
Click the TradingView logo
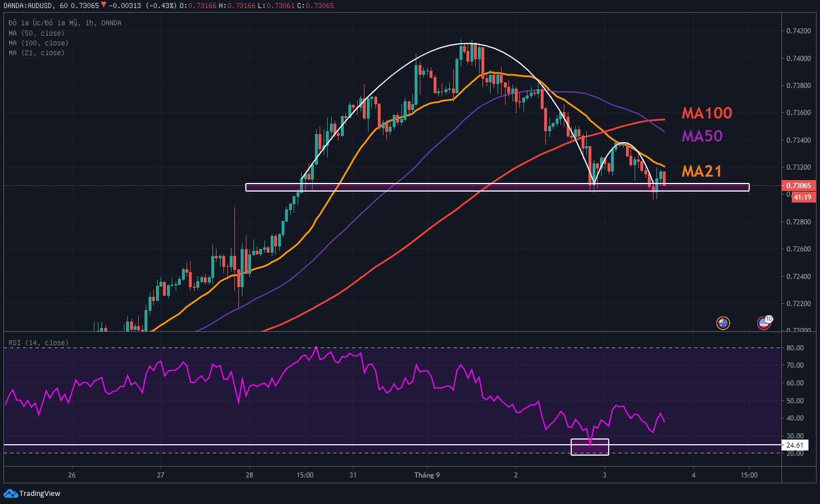coord(32,494)
